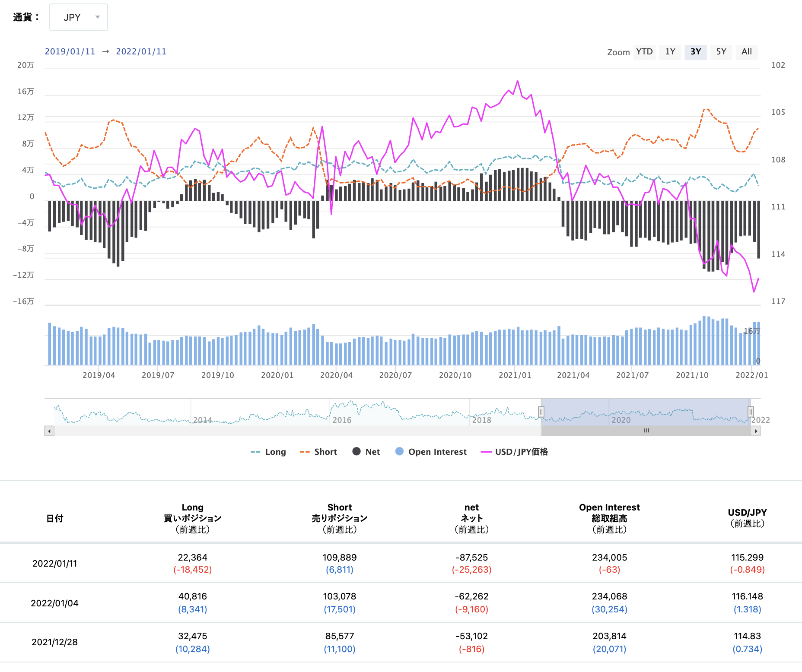
Task: Select the YTD zoom range
Action: point(644,52)
